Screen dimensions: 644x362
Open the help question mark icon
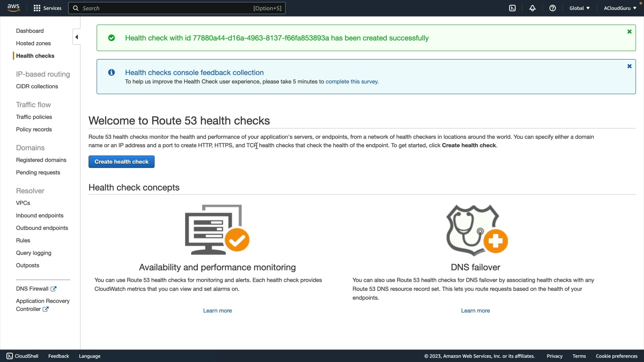552,8
